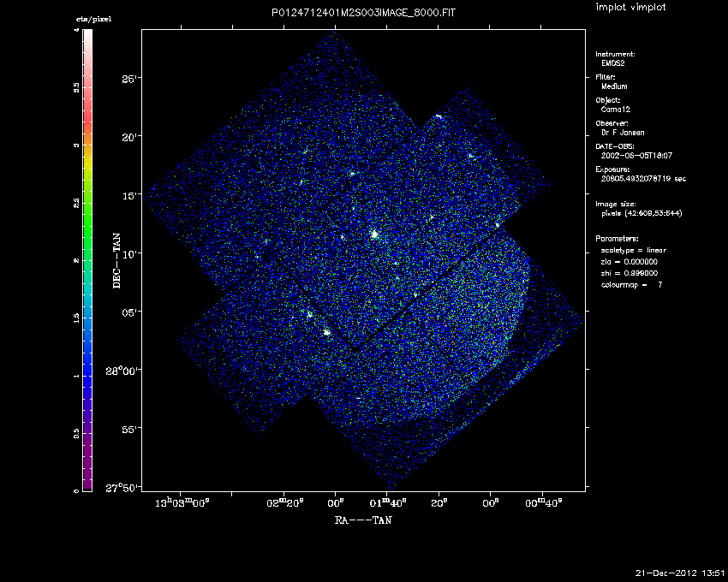728x582 pixels.
Task: Select the "Parameters:" heading
Action: coord(617,239)
